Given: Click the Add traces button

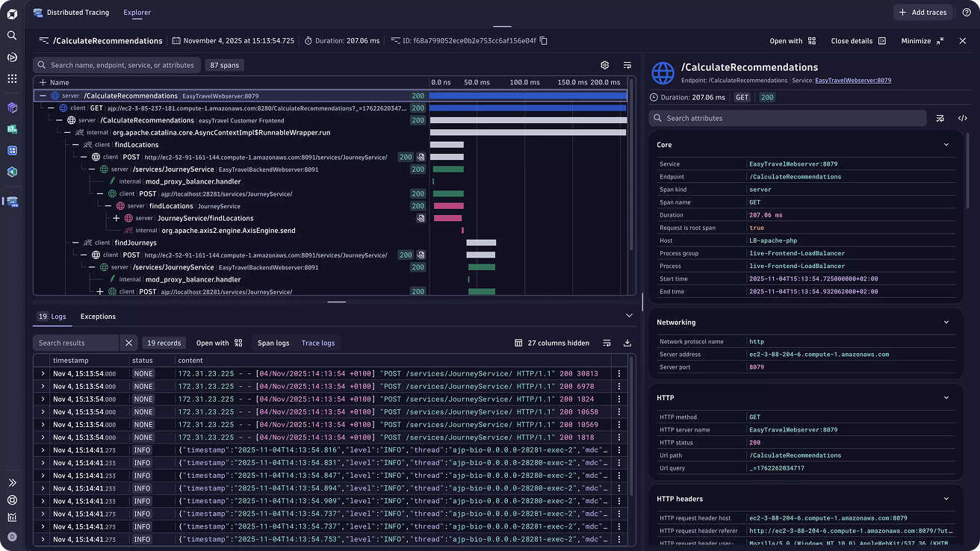Looking at the screenshot, I should pos(923,13).
